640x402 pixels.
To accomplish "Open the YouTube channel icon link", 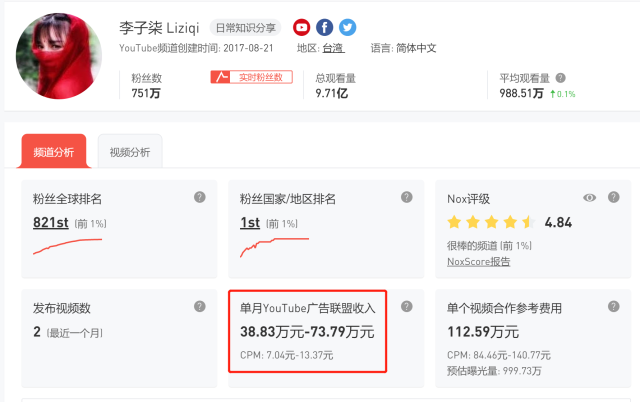I will [x=302, y=27].
